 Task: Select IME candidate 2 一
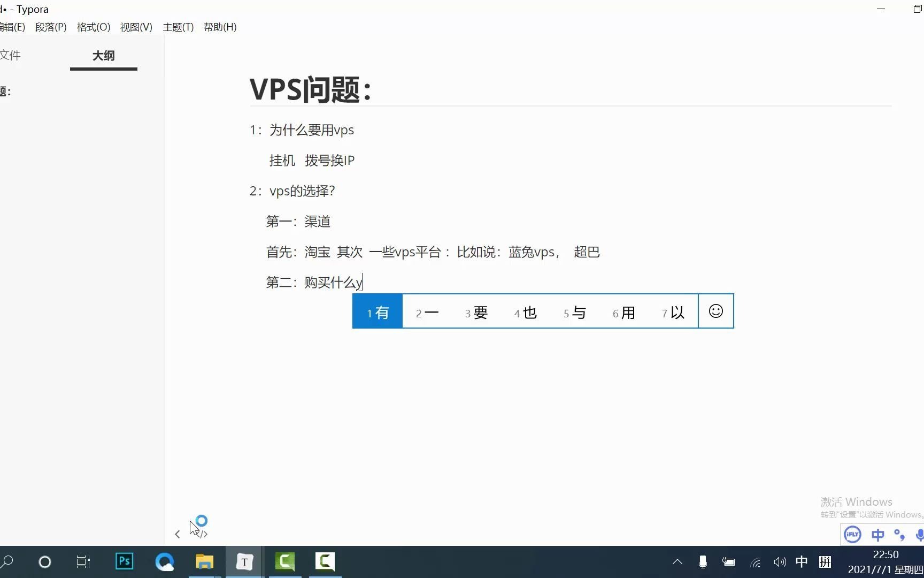427,312
